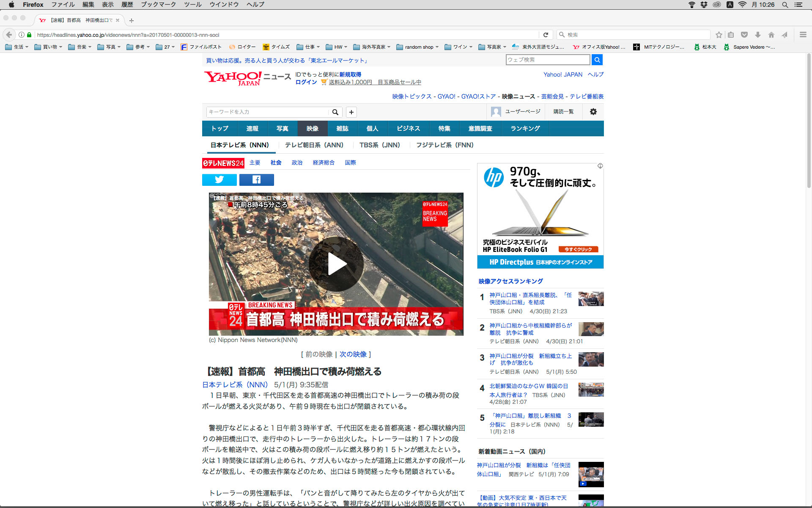
Task: Open Firefox hamburger menu
Action: click(x=803, y=35)
